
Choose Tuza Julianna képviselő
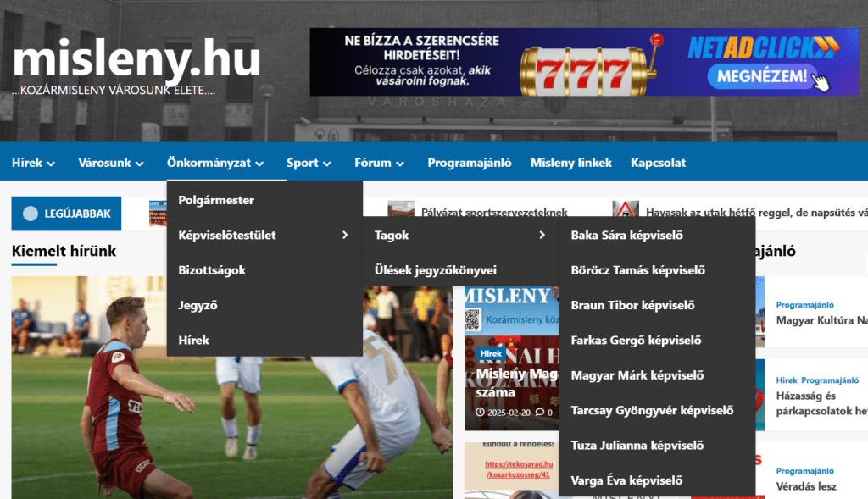click(658, 446)
